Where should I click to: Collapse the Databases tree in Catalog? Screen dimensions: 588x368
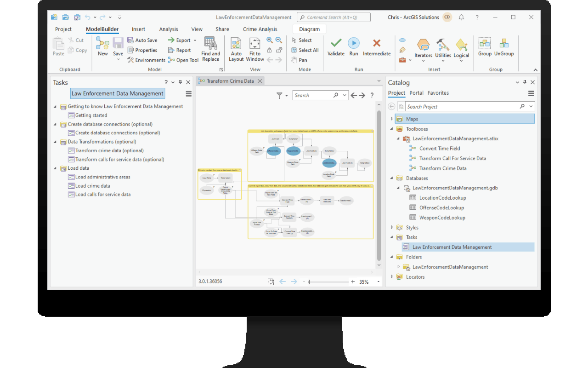tap(391, 178)
